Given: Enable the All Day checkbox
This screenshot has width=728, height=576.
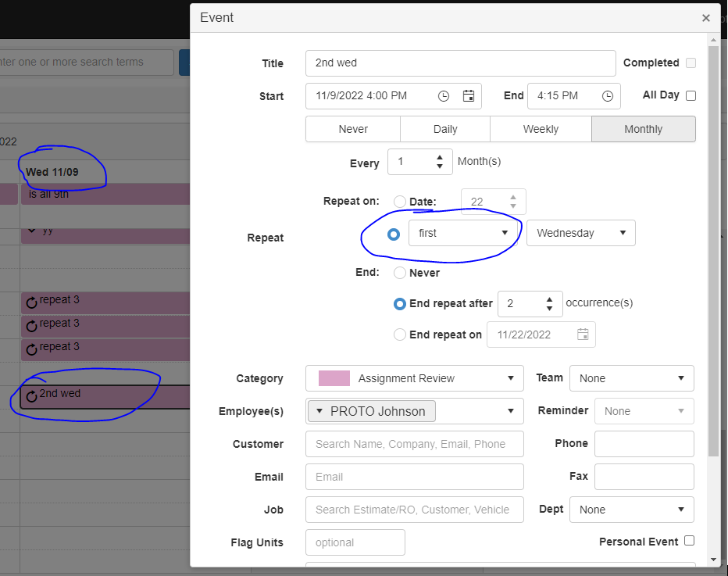Looking at the screenshot, I should 691,95.
